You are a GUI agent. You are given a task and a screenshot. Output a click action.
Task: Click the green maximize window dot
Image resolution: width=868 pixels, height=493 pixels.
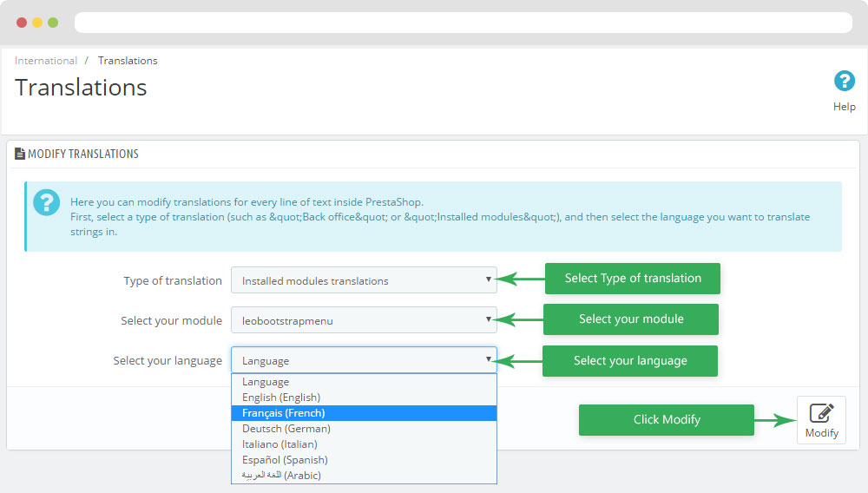(53, 23)
